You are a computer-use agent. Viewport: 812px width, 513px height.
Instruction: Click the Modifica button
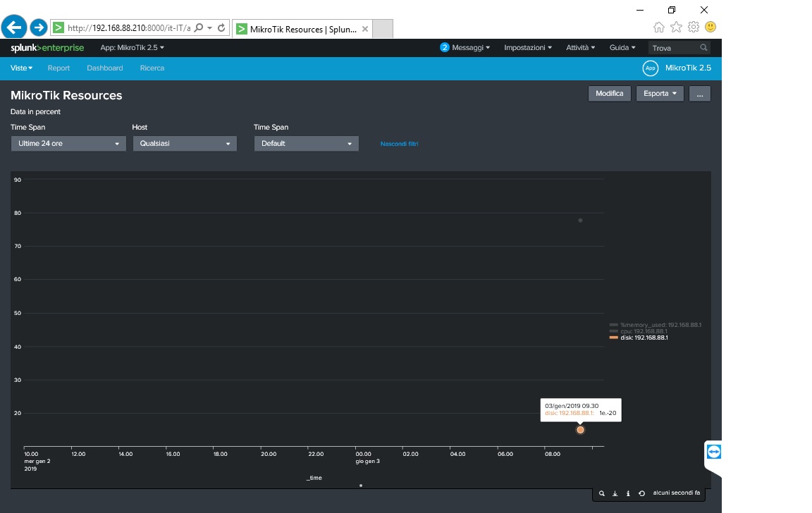(x=610, y=94)
